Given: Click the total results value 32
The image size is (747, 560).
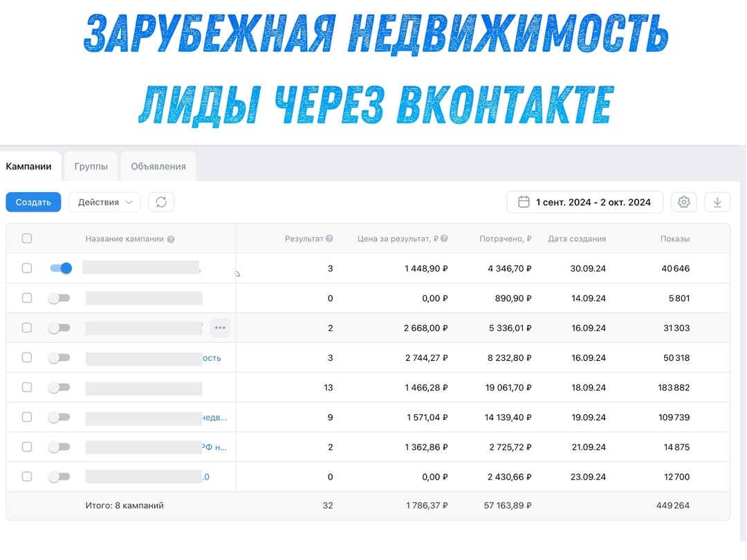Looking at the screenshot, I should 328,505.
